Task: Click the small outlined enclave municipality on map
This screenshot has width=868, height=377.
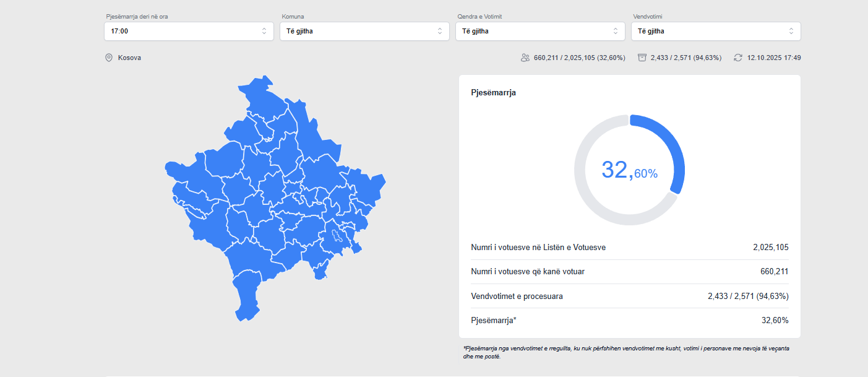Action: [x=337, y=236]
